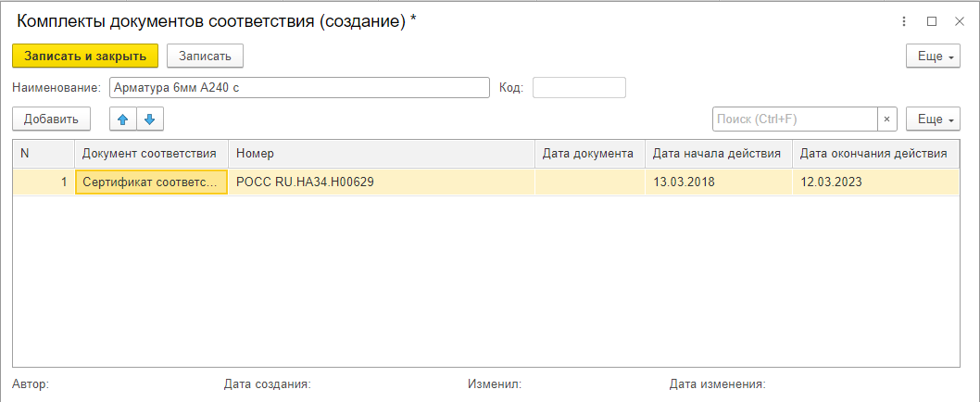Image resolution: width=980 pixels, height=402 pixels.
Task: Focus the "Поиск (Ctrl+F)" search box
Action: (794, 119)
